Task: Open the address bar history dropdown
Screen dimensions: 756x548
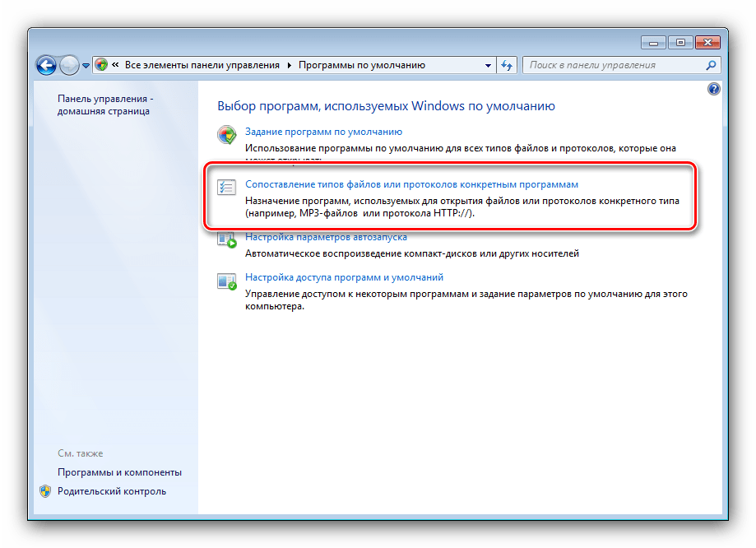Action: (487, 65)
